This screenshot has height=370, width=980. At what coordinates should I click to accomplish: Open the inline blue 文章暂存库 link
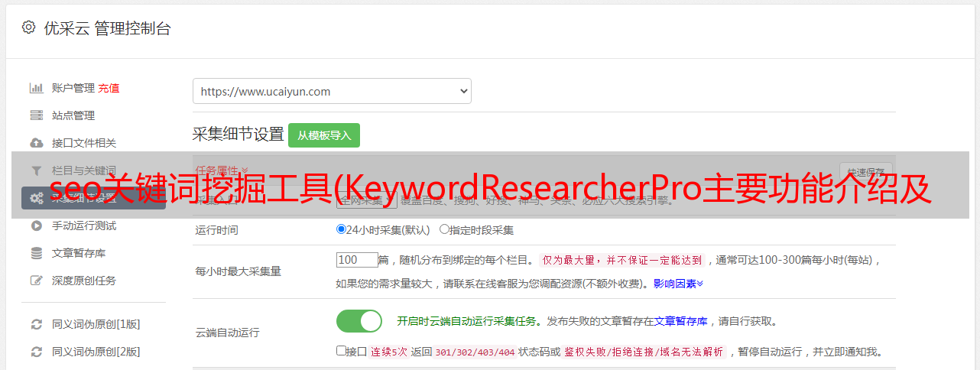(x=681, y=321)
